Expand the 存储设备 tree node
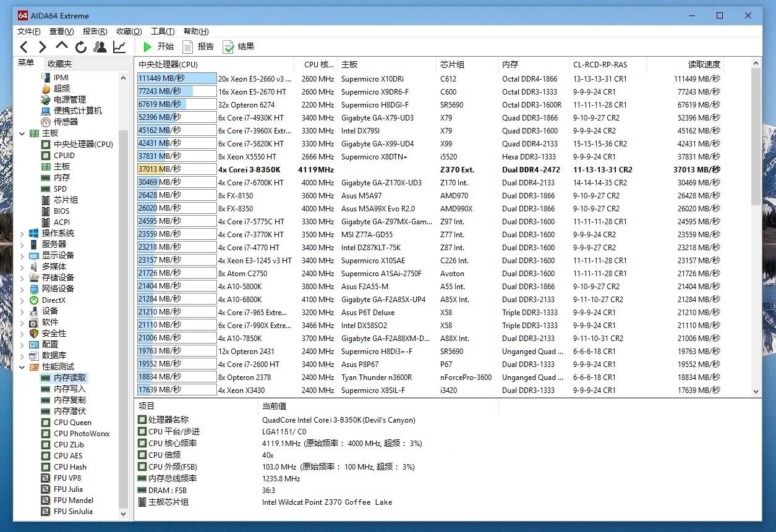The image size is (776, 532). tap(22, 277)
